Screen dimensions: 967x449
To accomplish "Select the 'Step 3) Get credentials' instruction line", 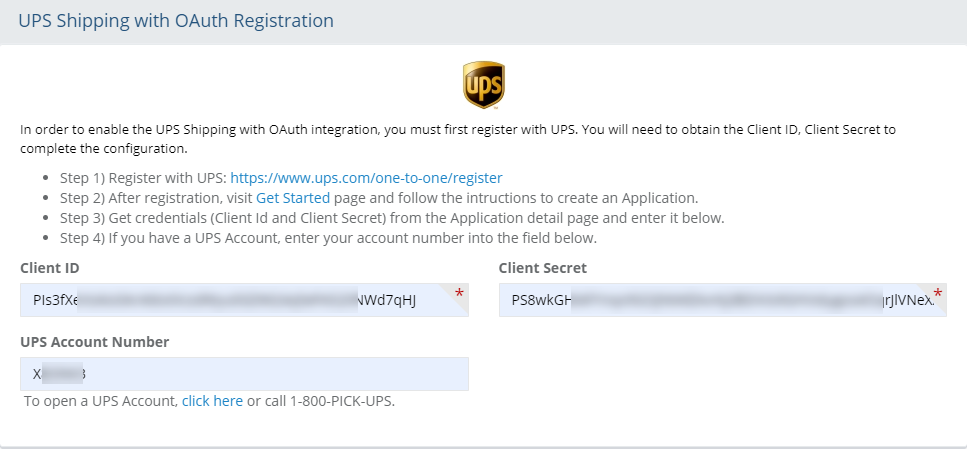I will click(x=392, y=218).
